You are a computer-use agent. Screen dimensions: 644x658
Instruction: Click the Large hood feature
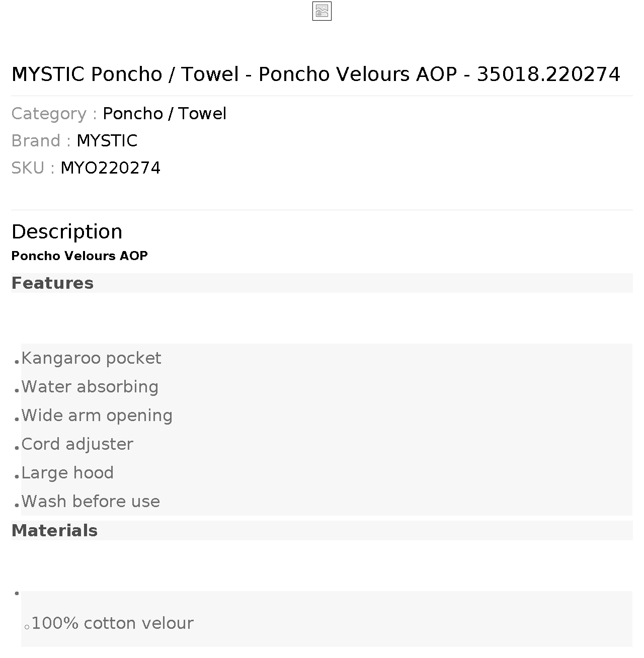pos(67,473)
